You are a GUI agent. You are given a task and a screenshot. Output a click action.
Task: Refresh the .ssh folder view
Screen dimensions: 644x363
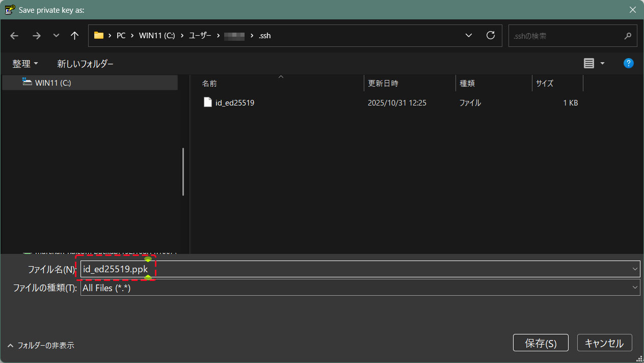[x=491, y=36]
